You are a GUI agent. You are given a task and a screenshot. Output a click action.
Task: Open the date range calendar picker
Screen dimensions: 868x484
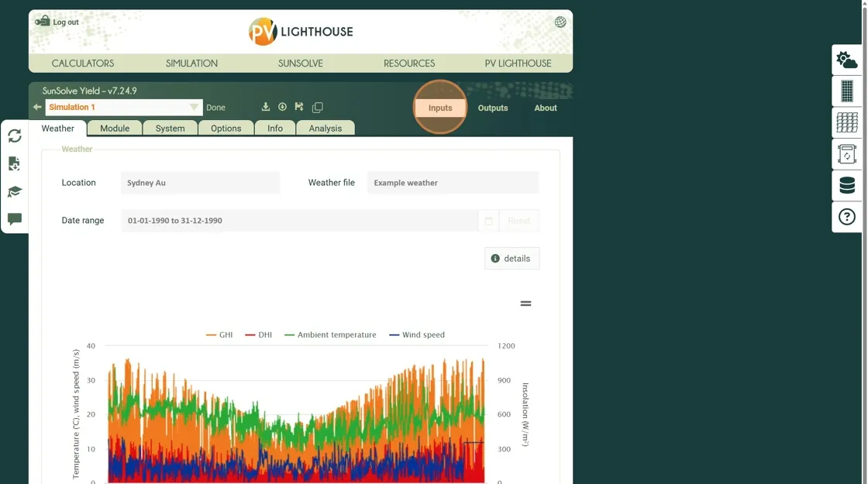tap(488, 221)
